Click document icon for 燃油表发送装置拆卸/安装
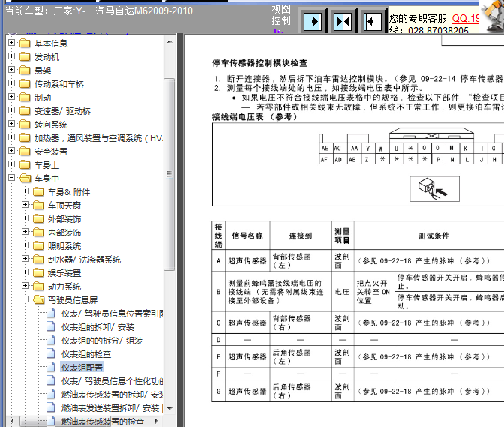The height and width of the screenshot is (427, 504). click(x=51, y=407)
